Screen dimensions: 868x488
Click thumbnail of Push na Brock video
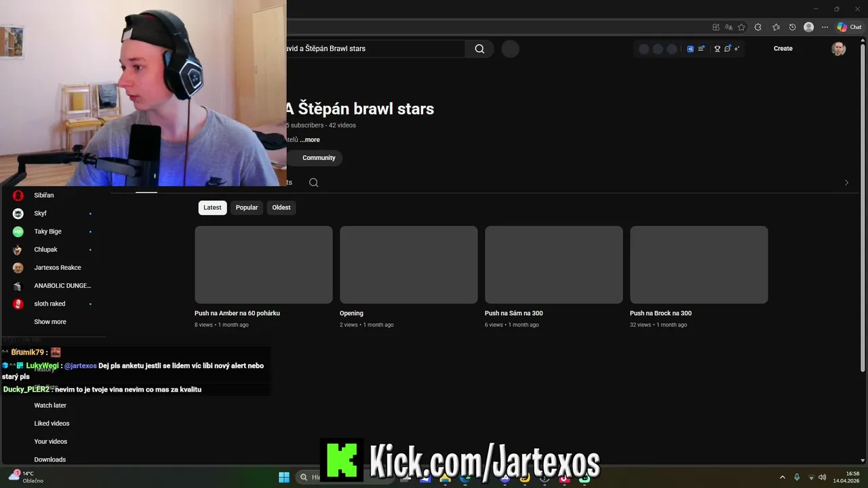[699, 265]
